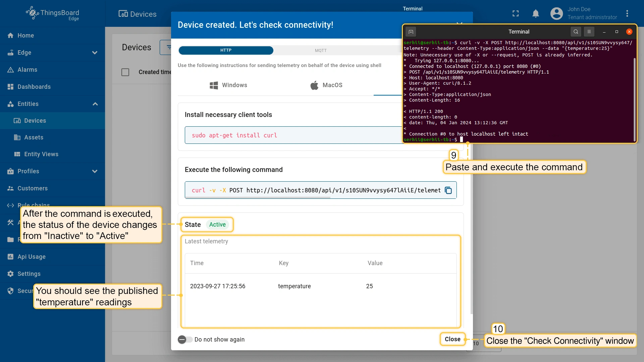Open the three-dot user menu
The height and width of the screenshot is (362, 644).
[627, 13]
